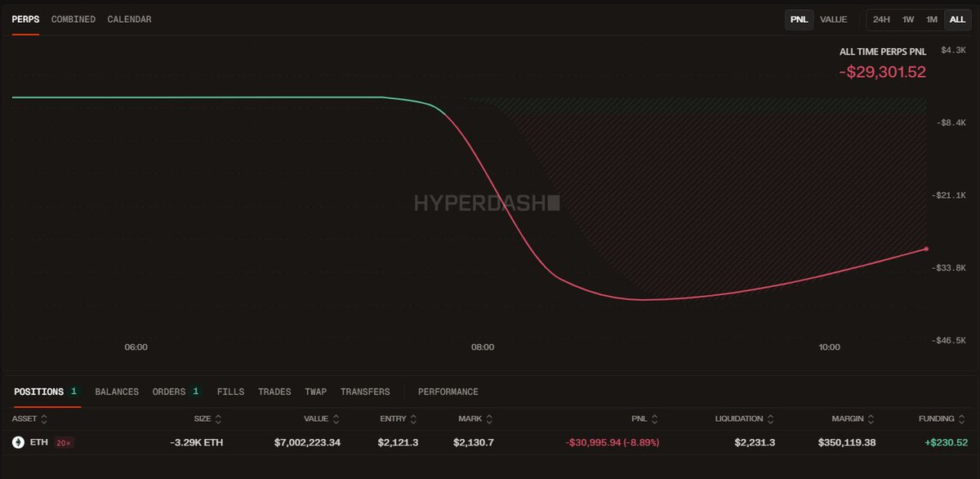
Task: Expand the SIZE column sort arrows
Action: [217, 418]
